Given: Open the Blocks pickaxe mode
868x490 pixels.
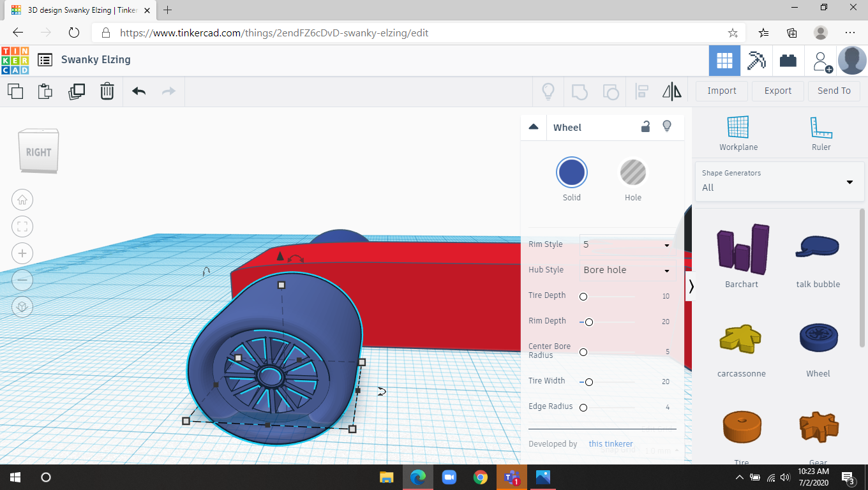Looking at the screenshot, I should (756, 61).
